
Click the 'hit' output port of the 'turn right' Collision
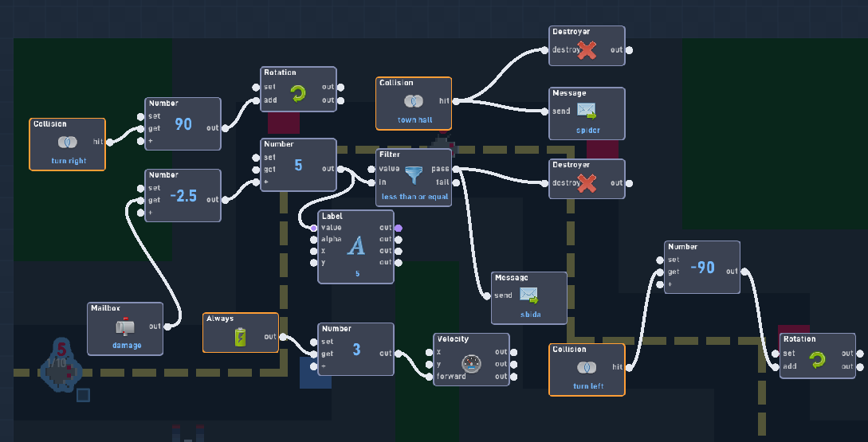tap(110, 143)
